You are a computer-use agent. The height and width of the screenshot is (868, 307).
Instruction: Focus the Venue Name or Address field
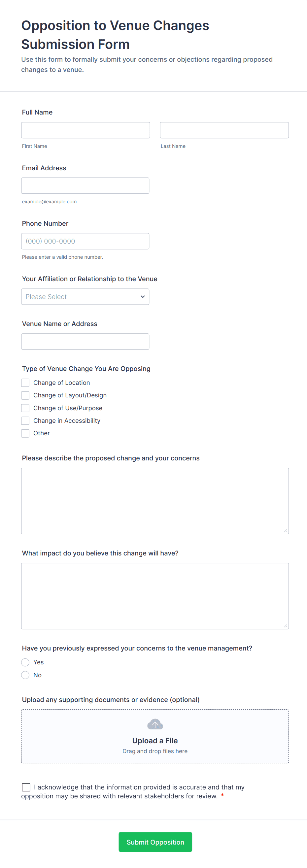pos(85,342)
